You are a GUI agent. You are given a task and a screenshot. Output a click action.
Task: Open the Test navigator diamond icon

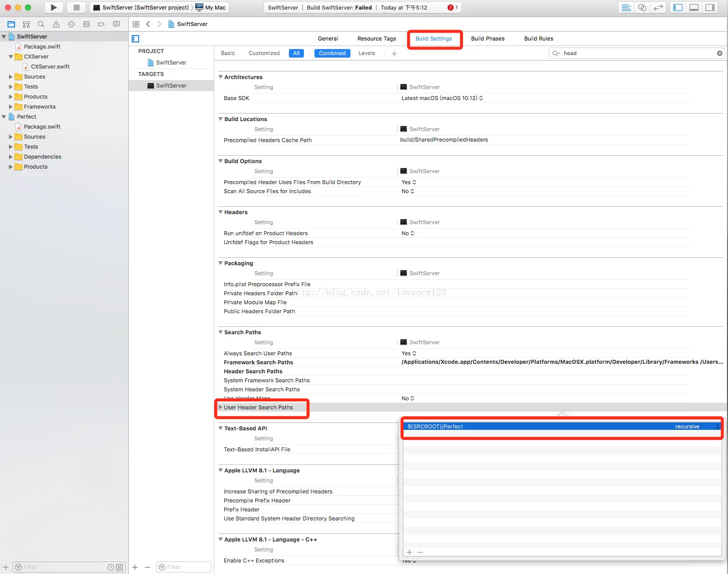pos(71,24)
